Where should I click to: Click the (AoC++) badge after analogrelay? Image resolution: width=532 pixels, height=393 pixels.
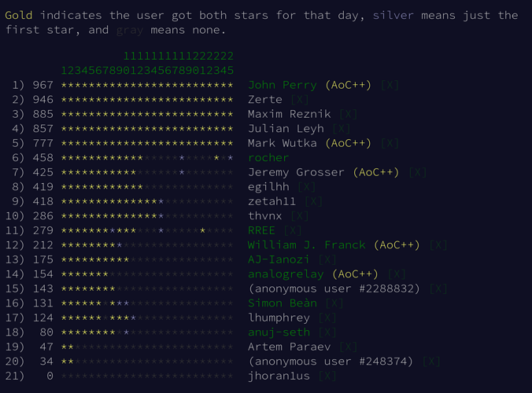[355, 274]
